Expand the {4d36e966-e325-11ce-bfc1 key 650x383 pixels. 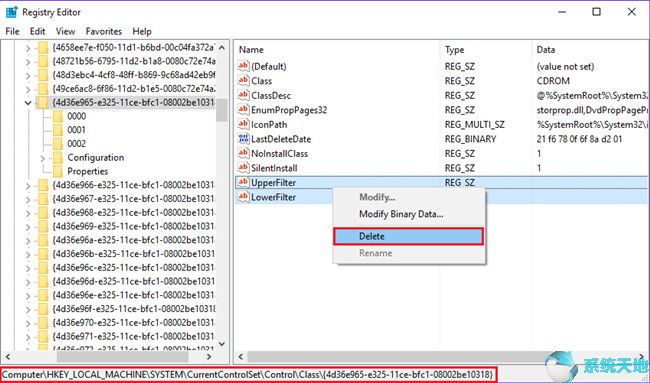(x=28, y=185)
